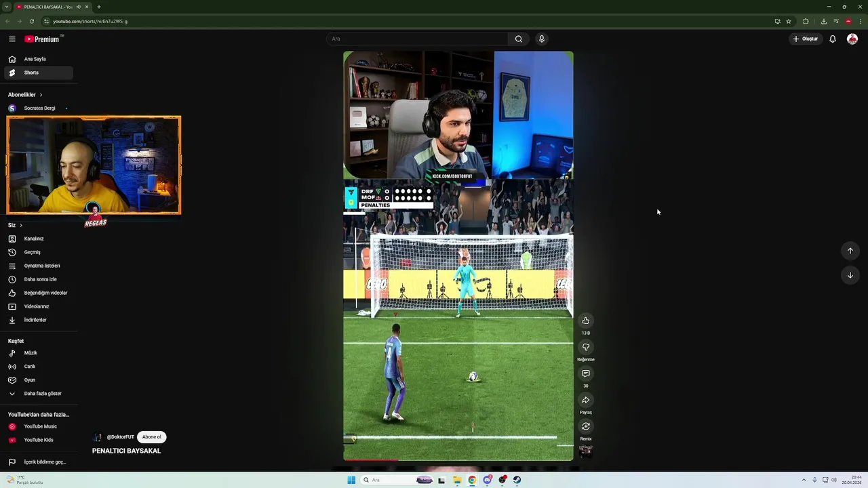Open the account avatar menu
The image size is (868, 488).
tap(852, 39)
